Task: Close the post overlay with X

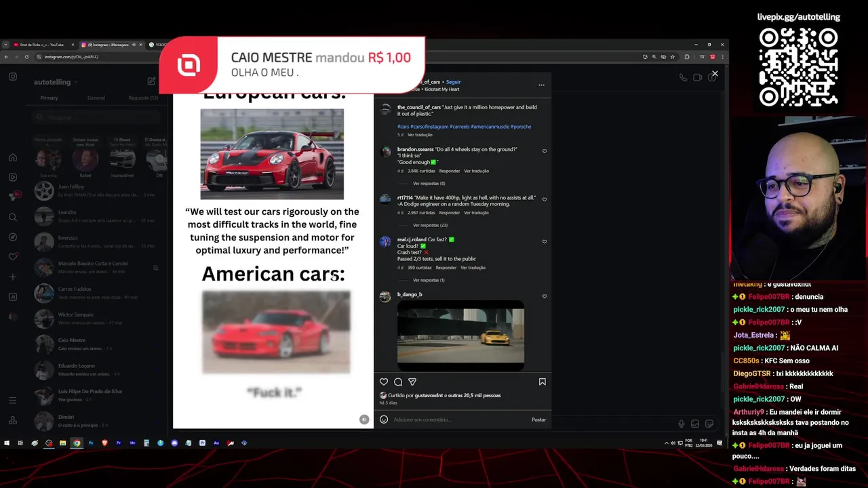Action: 715,73
